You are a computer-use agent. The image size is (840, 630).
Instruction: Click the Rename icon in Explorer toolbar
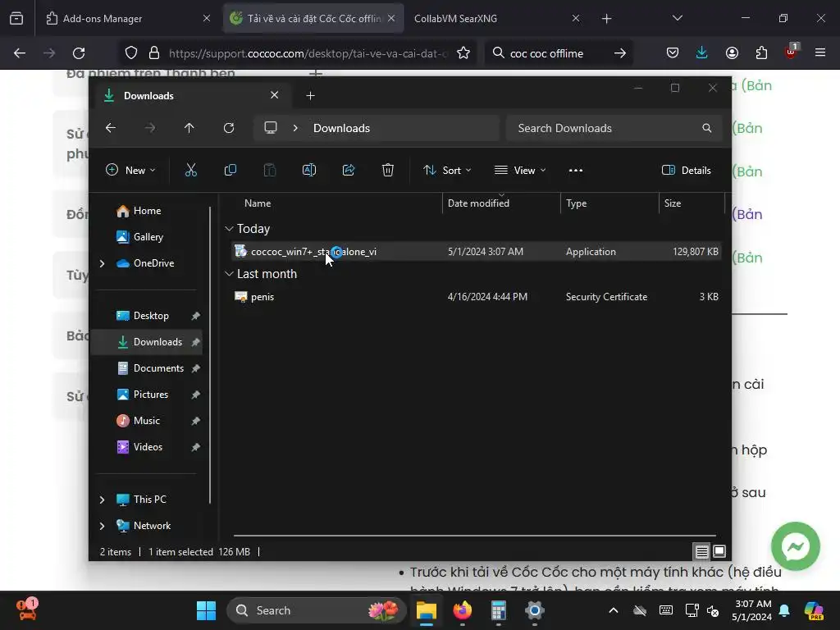309,171
